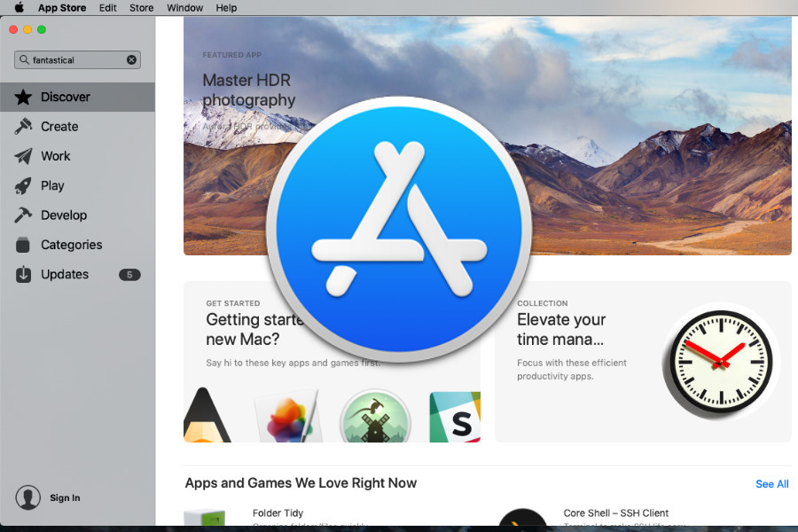This screenshot has width=798, height=532.
Task: Click the search field containing fantastical
Action: pos(77,60)
